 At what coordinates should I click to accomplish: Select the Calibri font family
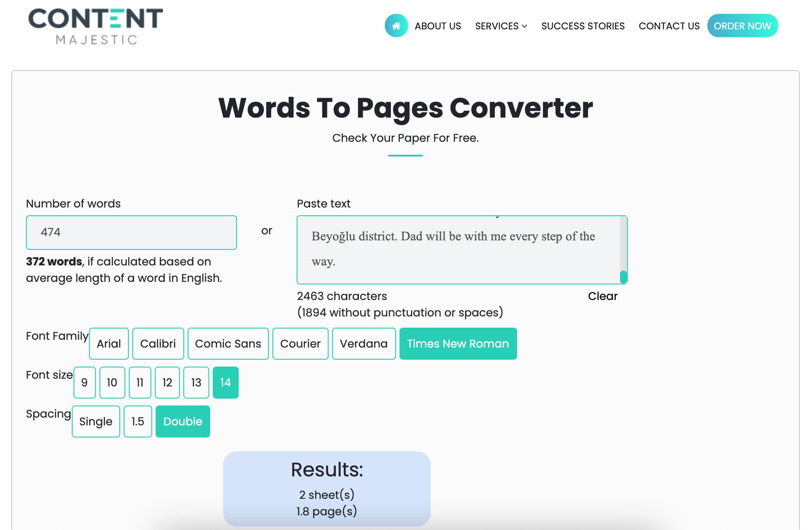click(158, 344)
